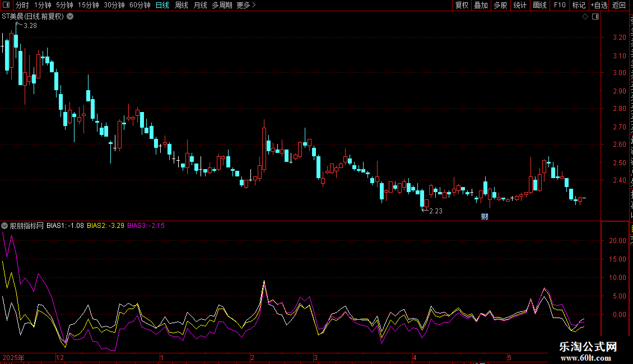Click the diamond icon in chart corner

(585, 17)
